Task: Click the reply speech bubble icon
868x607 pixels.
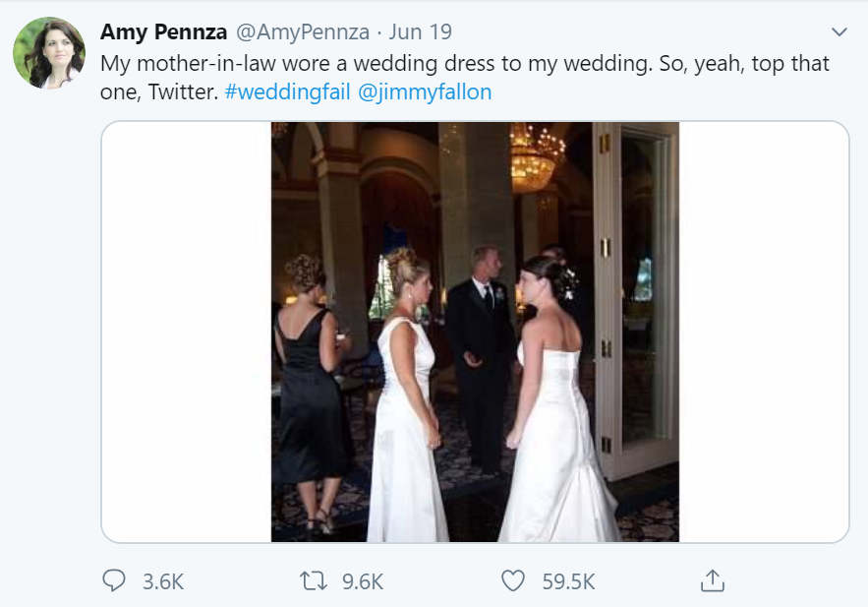Action: 114,580
